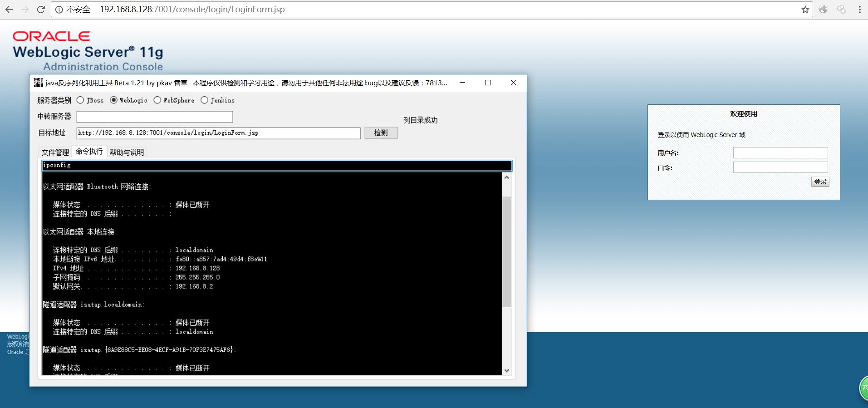The height and width of the screenshot is (408, 868).
Task: Focus the 用户名 field on WebLogic login
Action: click(x=780, y=153)
